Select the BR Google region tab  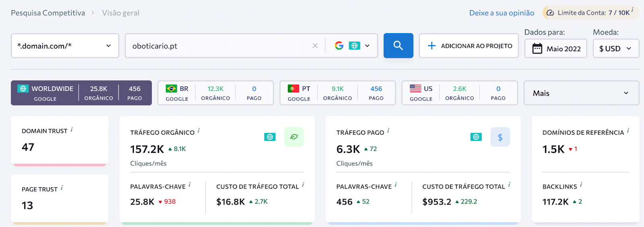click(x=215, y=93)
